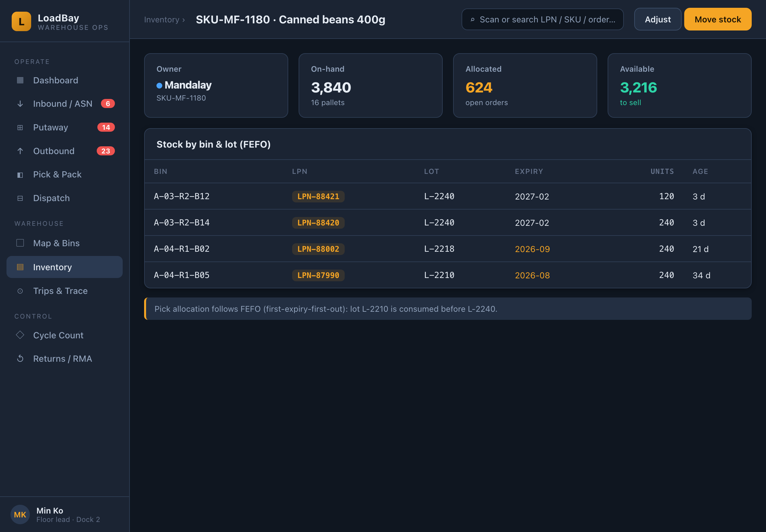The width and height of the screenshot is (766, 532).
Task: Open Returns / RMA section
Action: [64, 359]
